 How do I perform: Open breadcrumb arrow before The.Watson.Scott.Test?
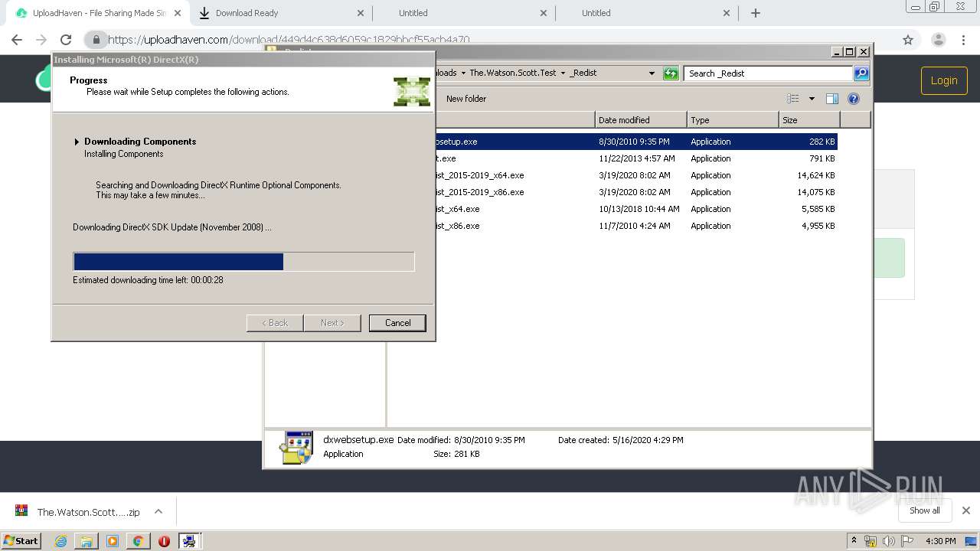coord(463,73)
